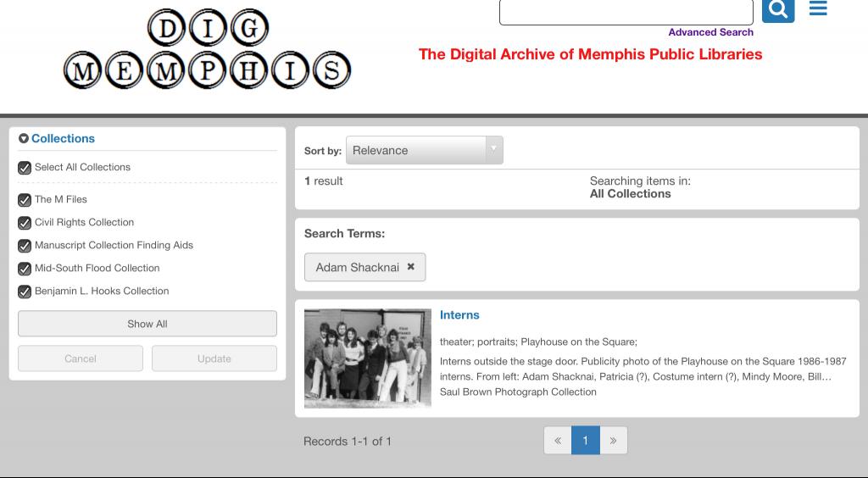Toggle Benjamin L. Hooks Collection checkbox
Image resolution: width=868 pixels, height=478 pixels.
(25, 292)
